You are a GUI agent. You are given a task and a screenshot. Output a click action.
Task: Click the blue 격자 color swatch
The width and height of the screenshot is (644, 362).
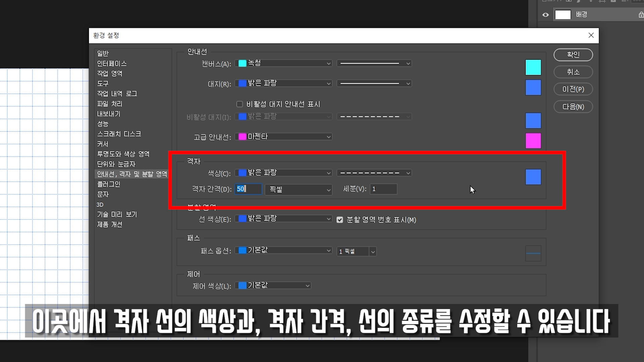pyautogui.click(x=533, y=177)
